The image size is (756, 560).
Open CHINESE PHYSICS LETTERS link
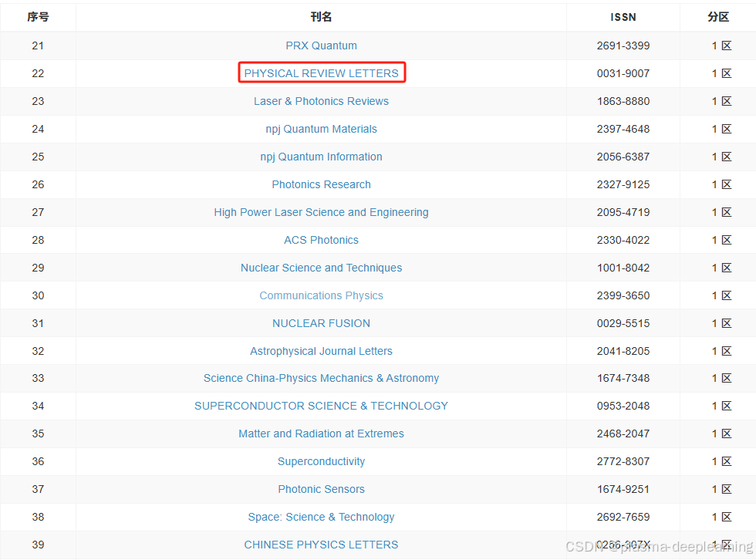point(321,545)
